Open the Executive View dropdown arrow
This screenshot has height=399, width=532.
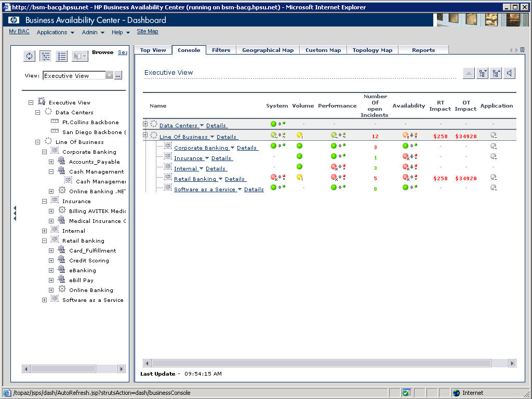click(x=109, y=75)
